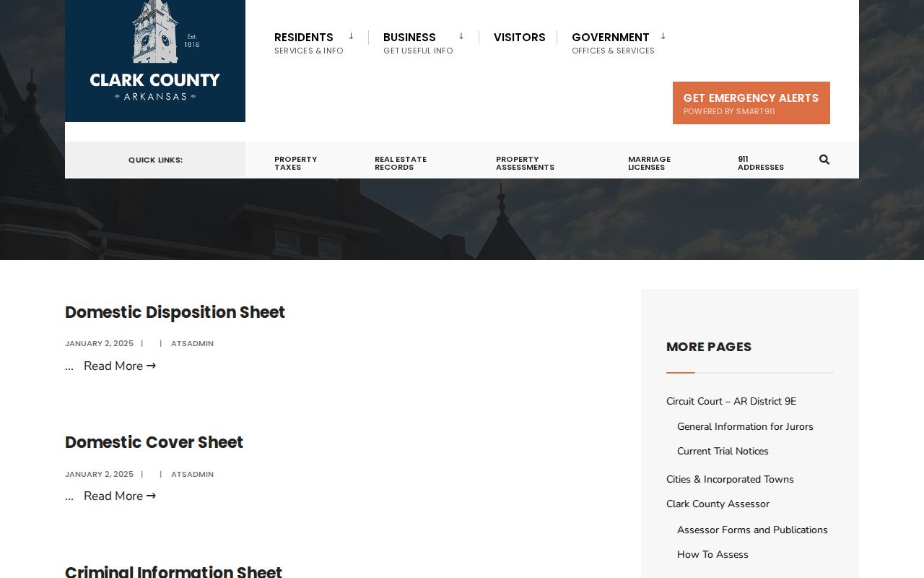Read More under Domestic Disposition Sheet
Image resolution: width=924 pixels, height=578 pixels.
click(120, 366)
